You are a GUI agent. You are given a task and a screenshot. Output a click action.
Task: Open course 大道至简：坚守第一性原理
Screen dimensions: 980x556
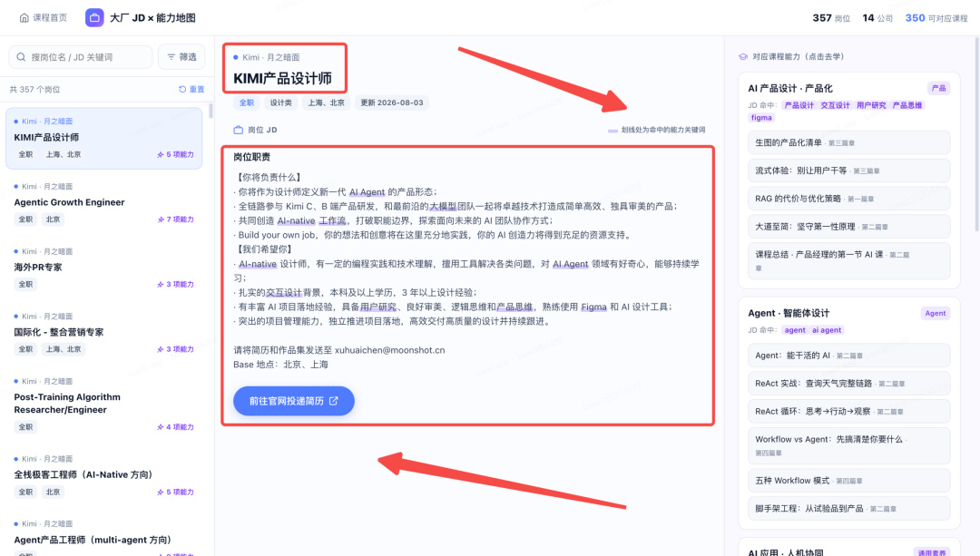848,227
